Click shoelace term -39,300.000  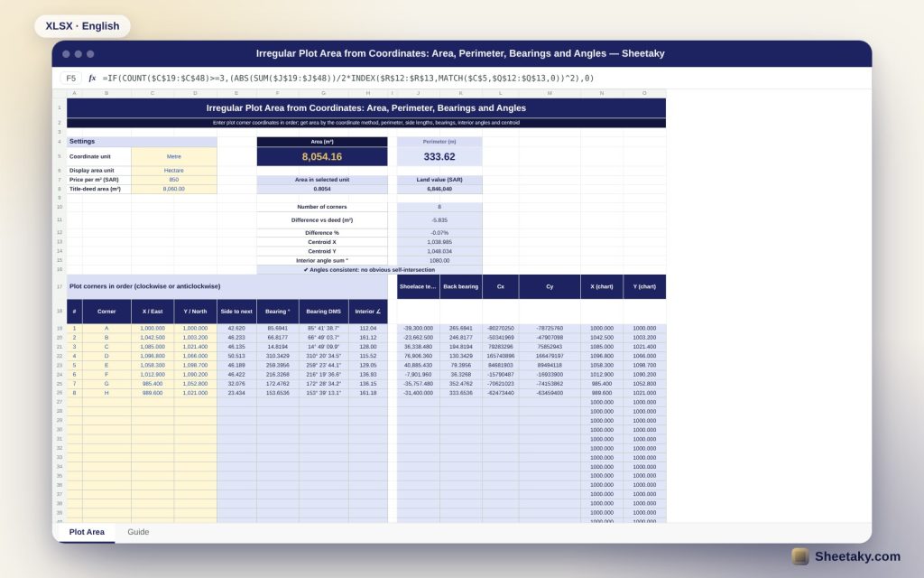(418, 329)
